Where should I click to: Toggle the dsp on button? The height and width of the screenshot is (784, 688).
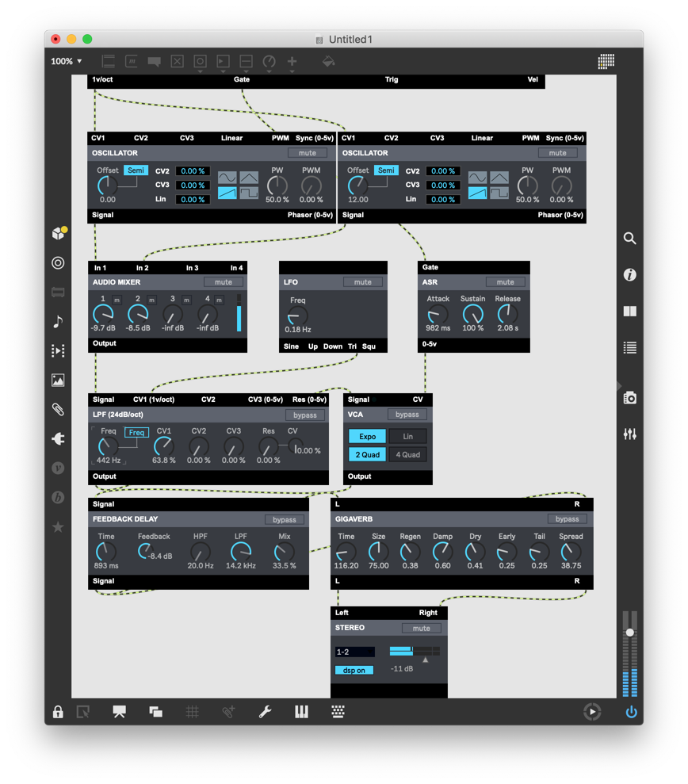(x=354, y=671)
